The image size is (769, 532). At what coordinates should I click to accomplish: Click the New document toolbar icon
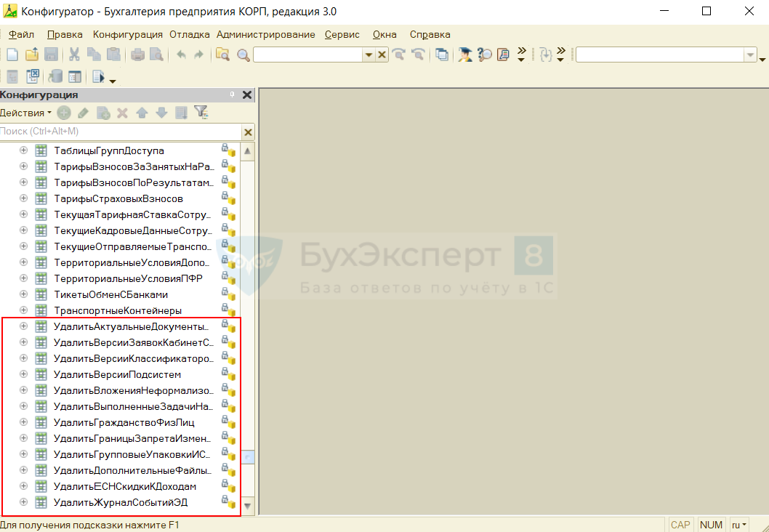(12, 55)
